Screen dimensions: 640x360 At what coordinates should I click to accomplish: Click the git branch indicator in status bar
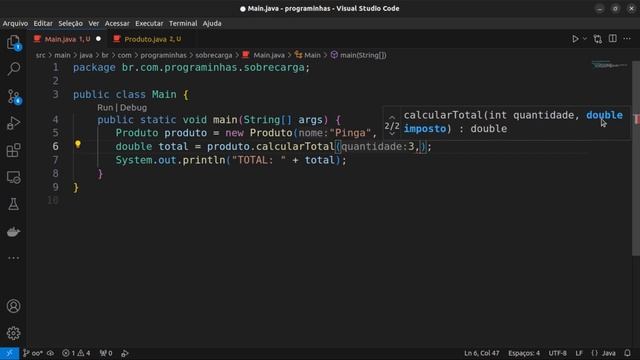tap(33, 353)
